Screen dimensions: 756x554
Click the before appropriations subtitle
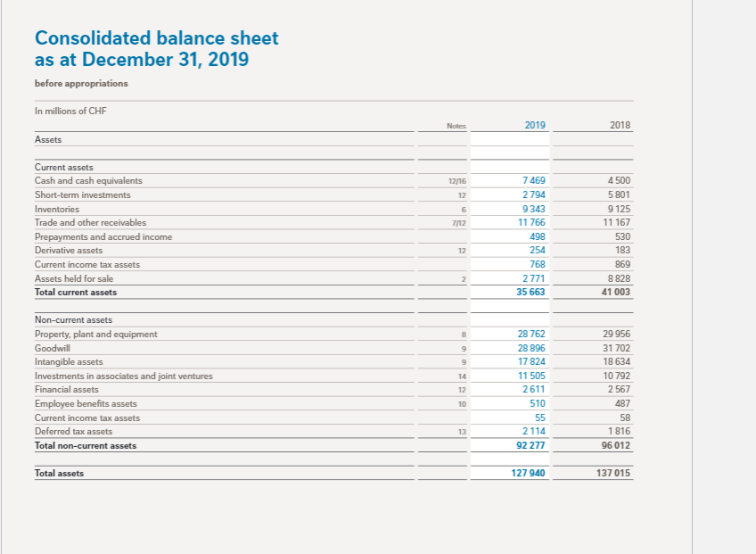point(80,83)
